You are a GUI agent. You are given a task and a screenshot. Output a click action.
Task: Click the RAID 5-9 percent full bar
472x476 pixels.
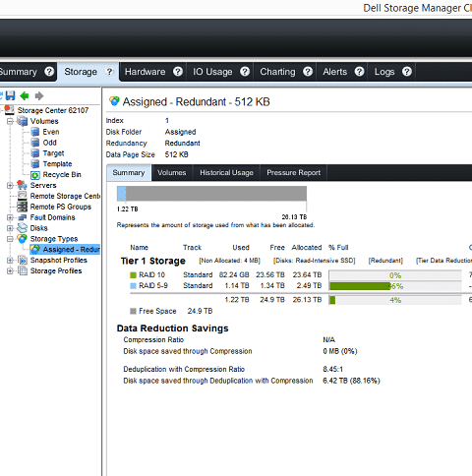[395, 286]
